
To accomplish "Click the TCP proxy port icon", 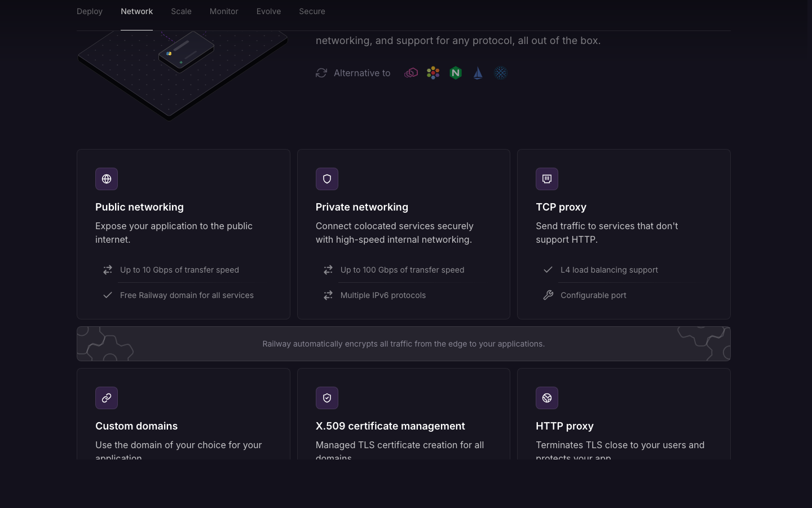I will pos(547,179).
